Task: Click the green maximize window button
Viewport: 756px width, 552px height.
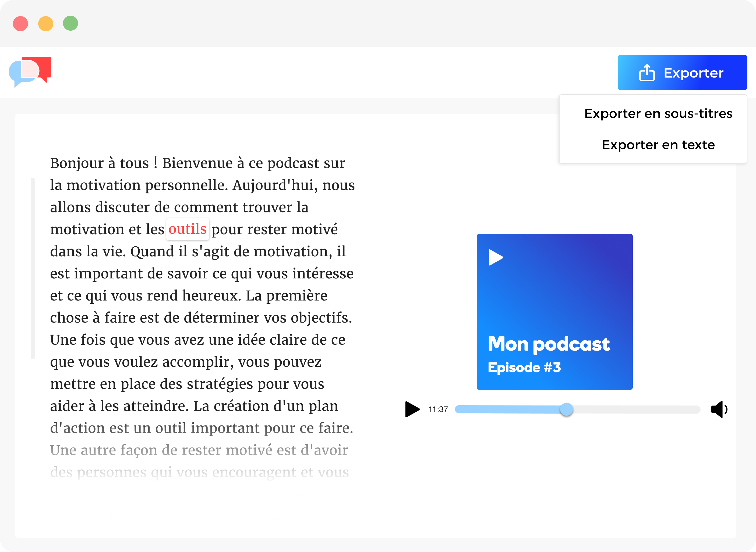Action: pos(70,23)
